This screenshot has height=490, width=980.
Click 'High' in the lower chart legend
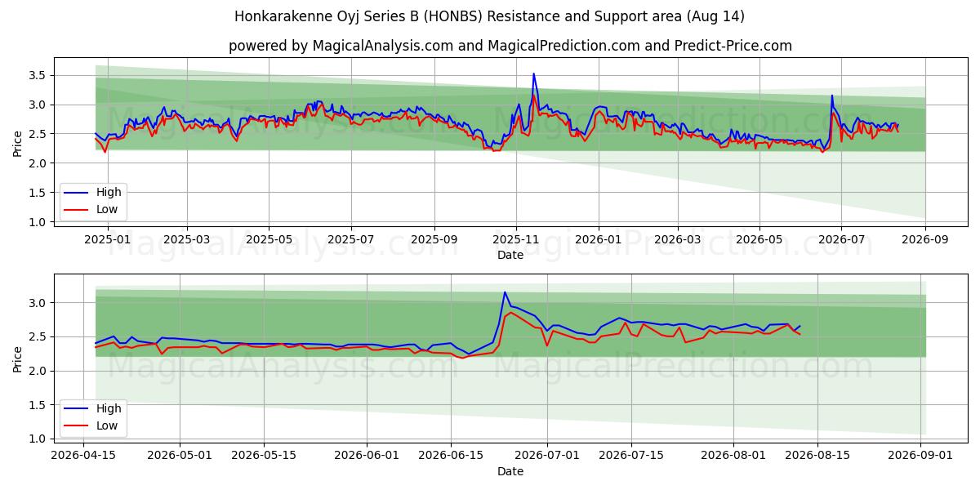pos(109,408)
